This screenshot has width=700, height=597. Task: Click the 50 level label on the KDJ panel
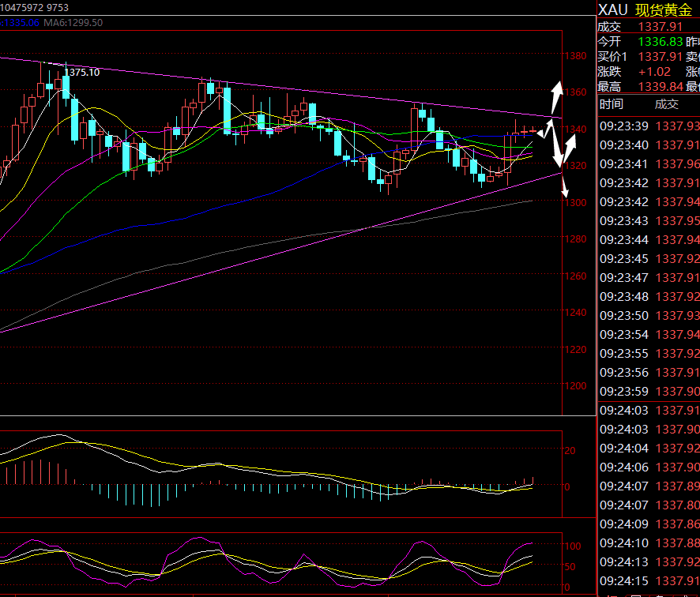[x=570, y=567]
